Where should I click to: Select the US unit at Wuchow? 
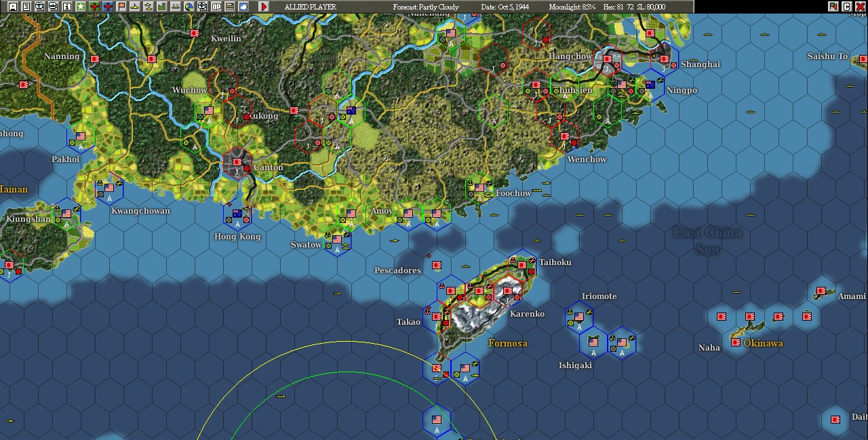pyautogui.click(x=209, y=111)
